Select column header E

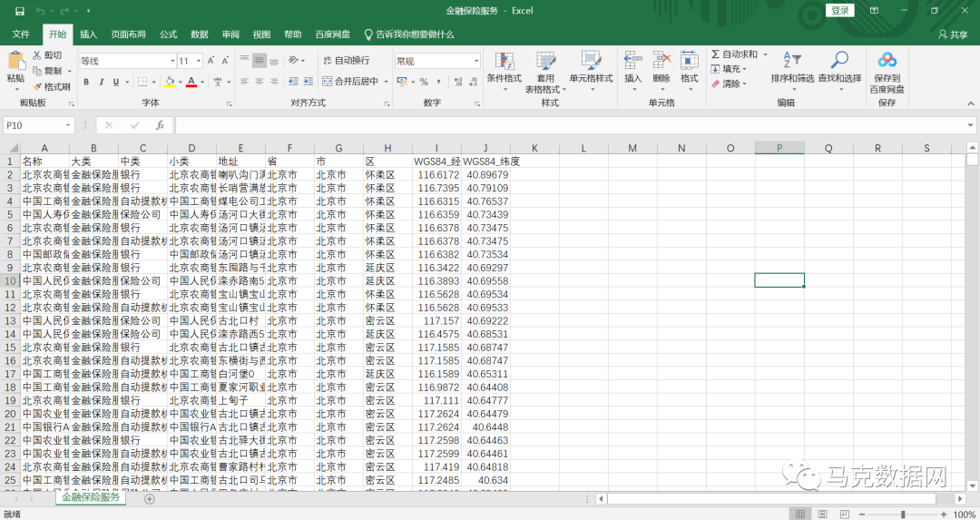240,148
